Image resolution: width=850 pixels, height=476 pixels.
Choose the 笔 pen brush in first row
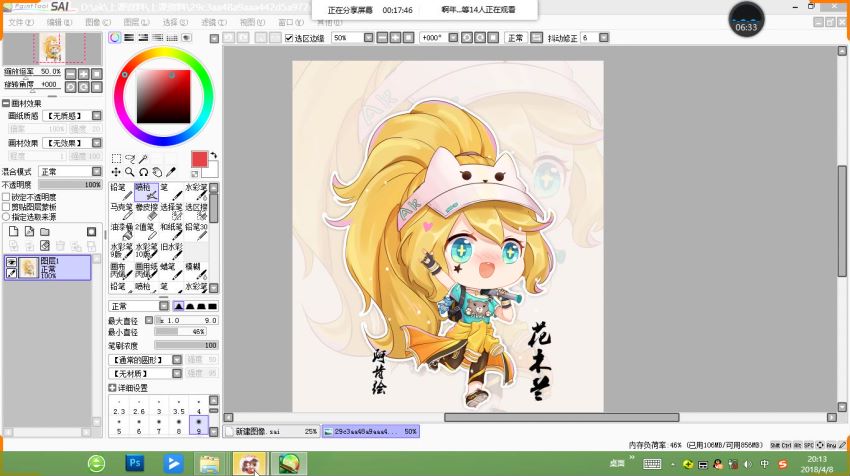coord(171,191)
